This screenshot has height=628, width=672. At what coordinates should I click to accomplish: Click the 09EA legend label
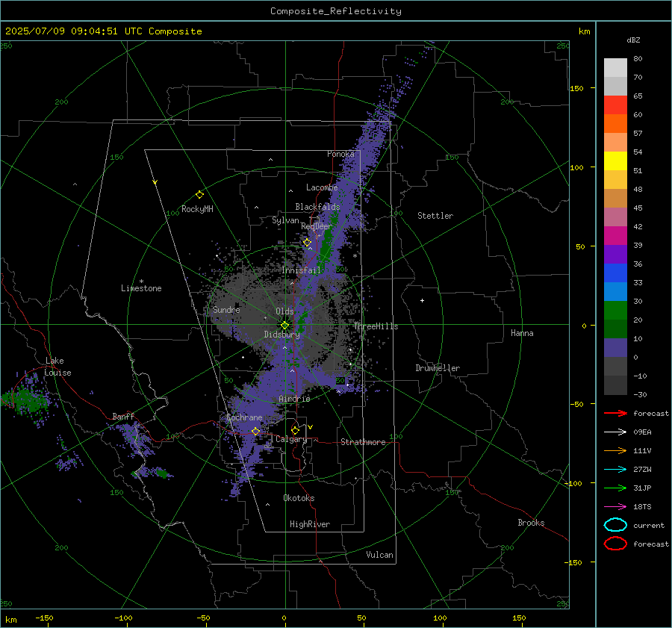tap(642, 432)
